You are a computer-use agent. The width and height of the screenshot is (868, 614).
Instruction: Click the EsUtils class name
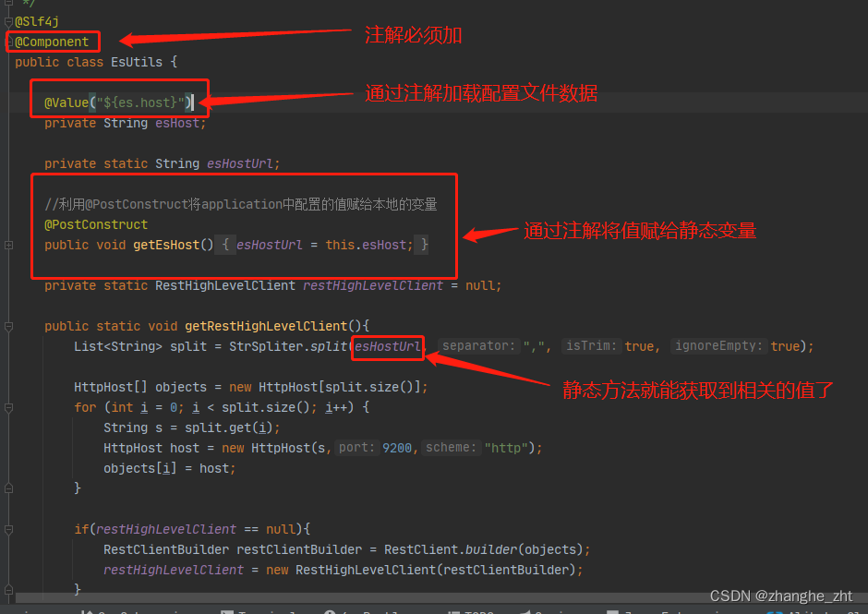click(137, 62)
